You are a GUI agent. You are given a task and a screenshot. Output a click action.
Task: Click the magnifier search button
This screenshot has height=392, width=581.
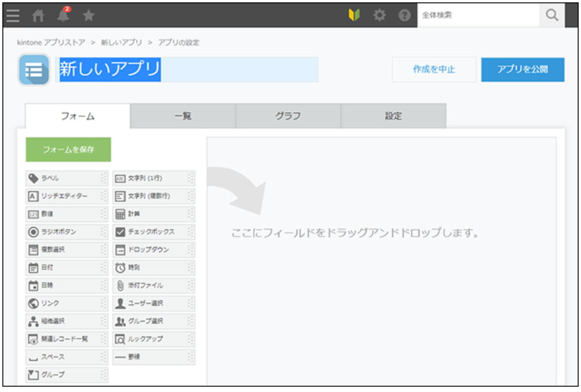(x=552, y=16)
